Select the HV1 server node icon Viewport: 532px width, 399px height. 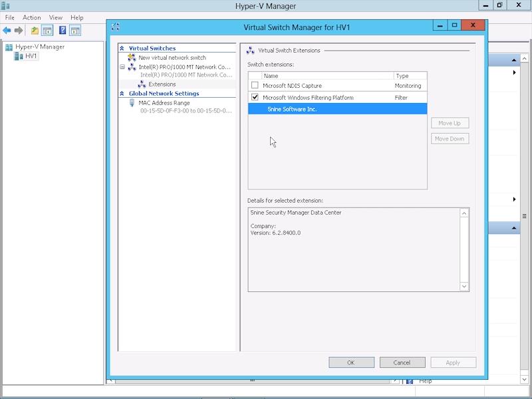(19, 57)
